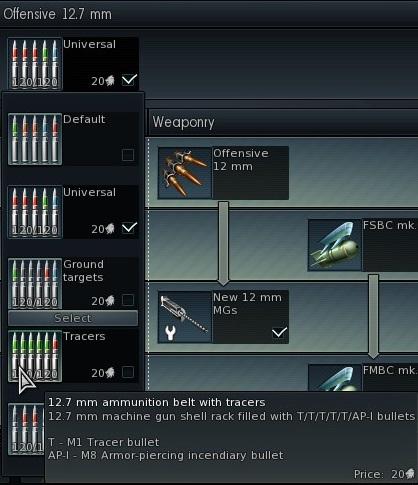
Task: Enable the Ground targets belt checkbox
Action: 128,300
